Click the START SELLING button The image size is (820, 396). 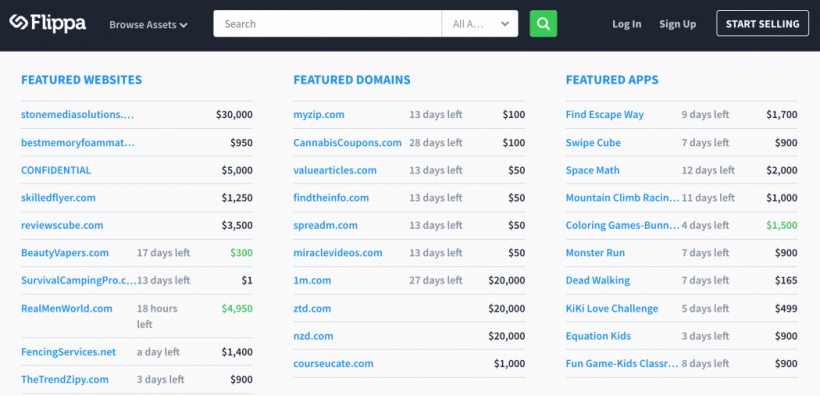(x=762, y=24)
